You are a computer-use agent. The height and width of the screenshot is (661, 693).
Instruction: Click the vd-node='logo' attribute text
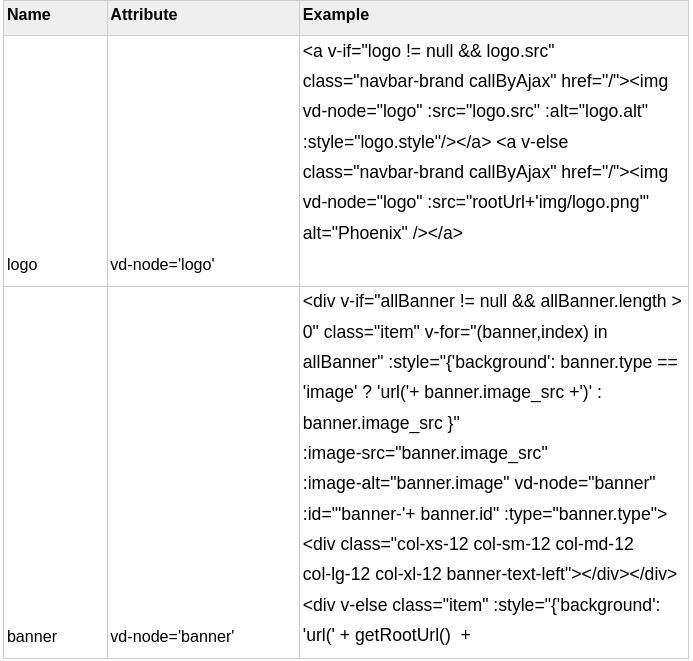pyautogui.click(x=162, y=265)
